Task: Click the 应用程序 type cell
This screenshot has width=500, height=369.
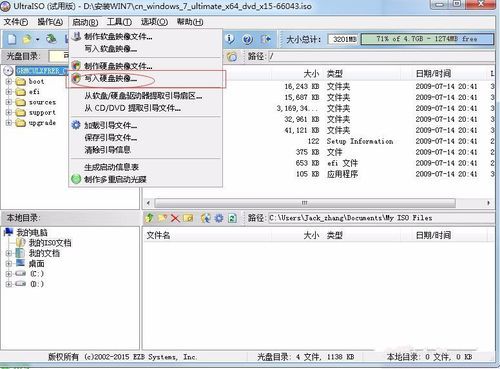Action: coord(342,174)
